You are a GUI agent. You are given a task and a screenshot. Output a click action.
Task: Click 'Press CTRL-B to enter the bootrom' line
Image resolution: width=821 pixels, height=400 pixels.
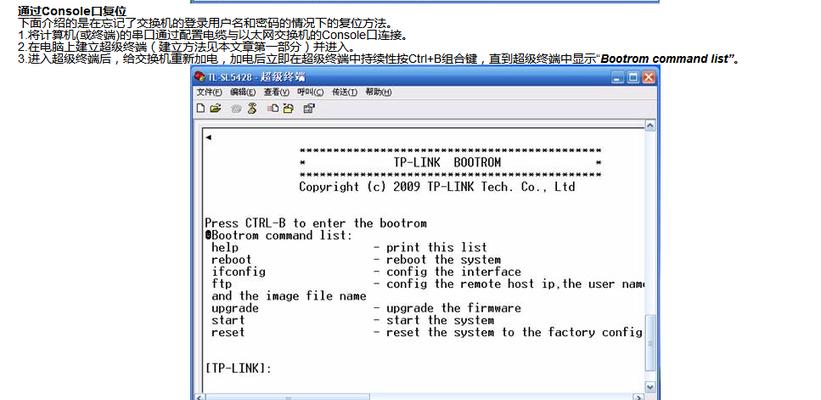pos(316,224)
